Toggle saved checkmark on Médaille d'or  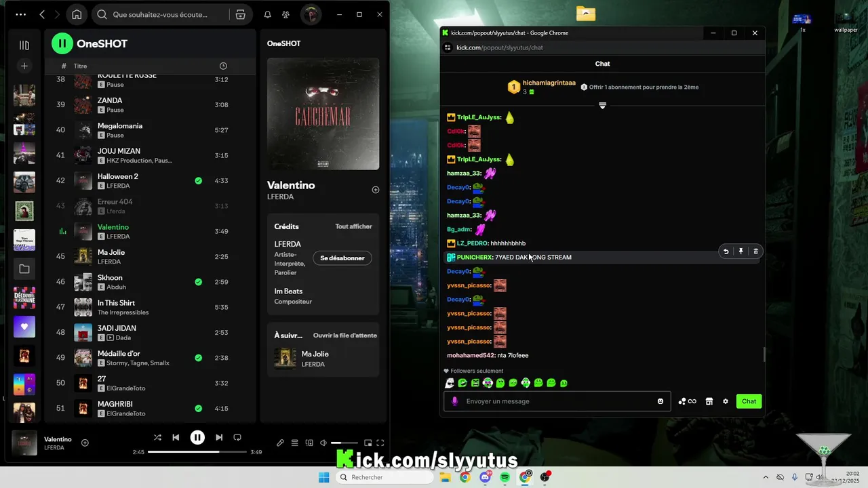pos(198,358)
